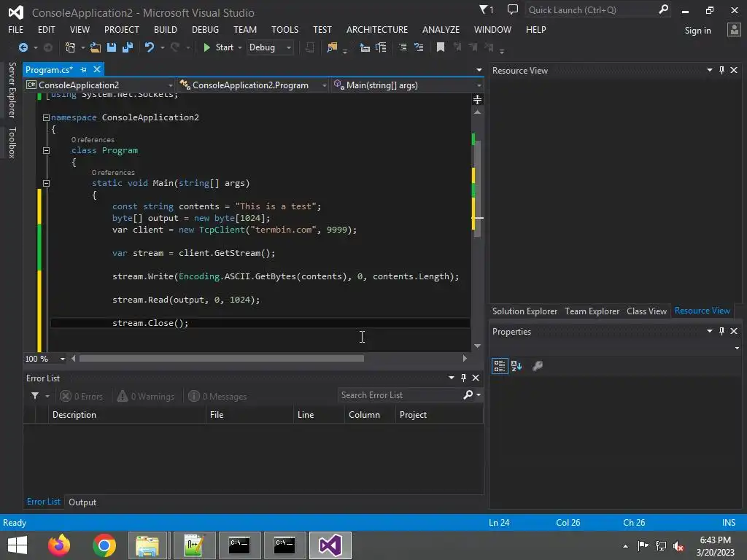
Task: Click the Save All multi-disk icon
Action: click(128, 47)
